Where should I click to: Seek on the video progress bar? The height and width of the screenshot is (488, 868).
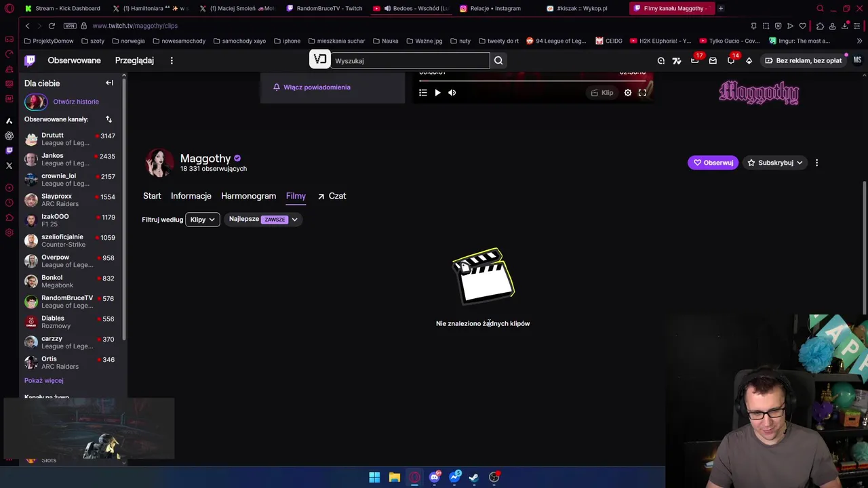pos(532,81)
